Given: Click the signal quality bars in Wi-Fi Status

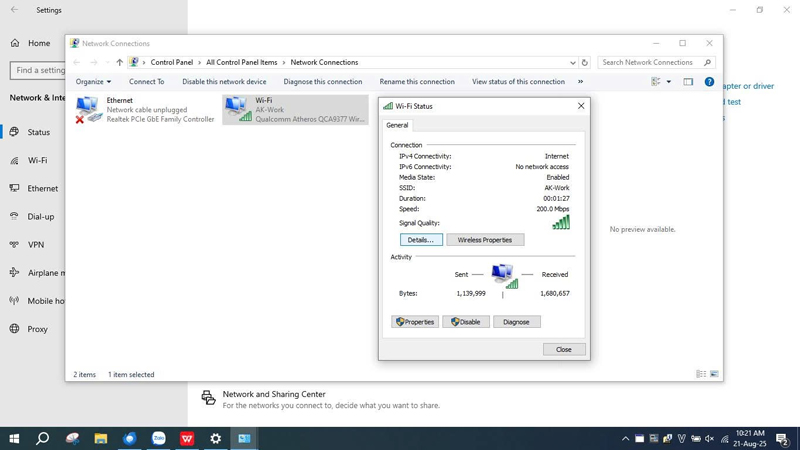Looking at the screenshot, I should tap(561, 222).
